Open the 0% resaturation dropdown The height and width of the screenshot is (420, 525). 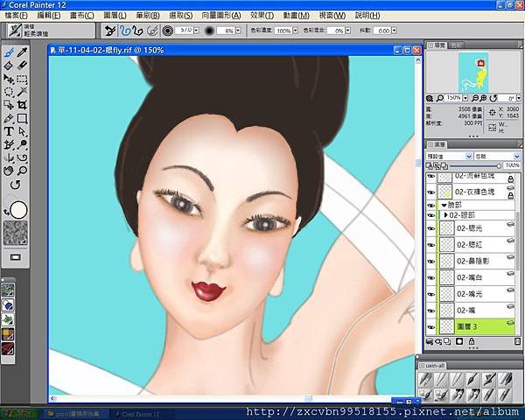pyautogui.click(x=348, y=31)
